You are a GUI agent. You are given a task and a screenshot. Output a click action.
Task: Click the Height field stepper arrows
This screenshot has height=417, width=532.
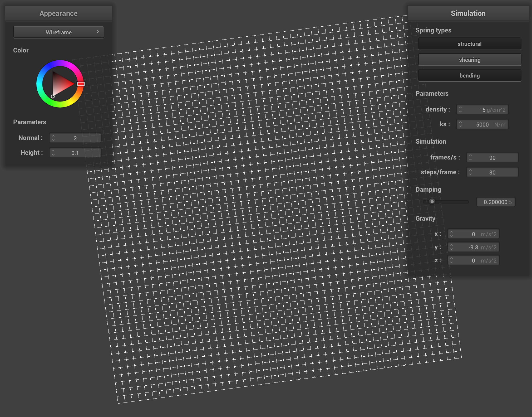[x=53, y=153]
